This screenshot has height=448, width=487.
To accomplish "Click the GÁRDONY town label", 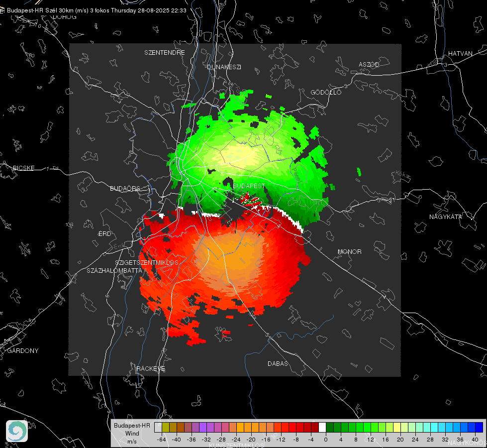I will click(23, 351).
